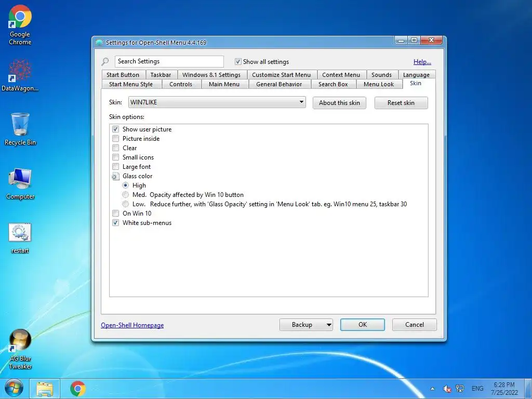This screenshot has width=532, height=399.
Task: Toggle Show all settings checkbox
Action: 238,62
